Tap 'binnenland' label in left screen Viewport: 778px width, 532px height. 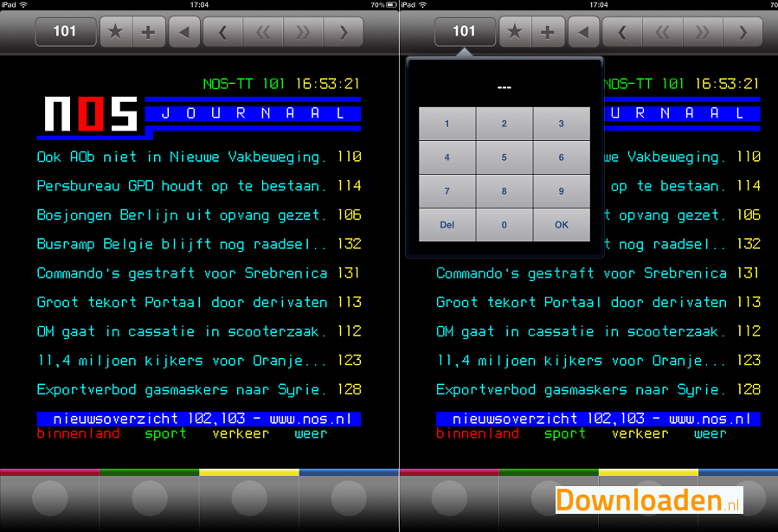click(79, 433)
